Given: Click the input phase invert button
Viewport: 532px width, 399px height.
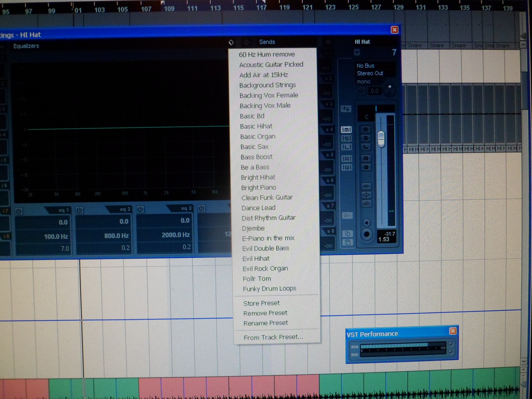Looking at the screenshot, I should pyautogui.click(x=361, y=91).
